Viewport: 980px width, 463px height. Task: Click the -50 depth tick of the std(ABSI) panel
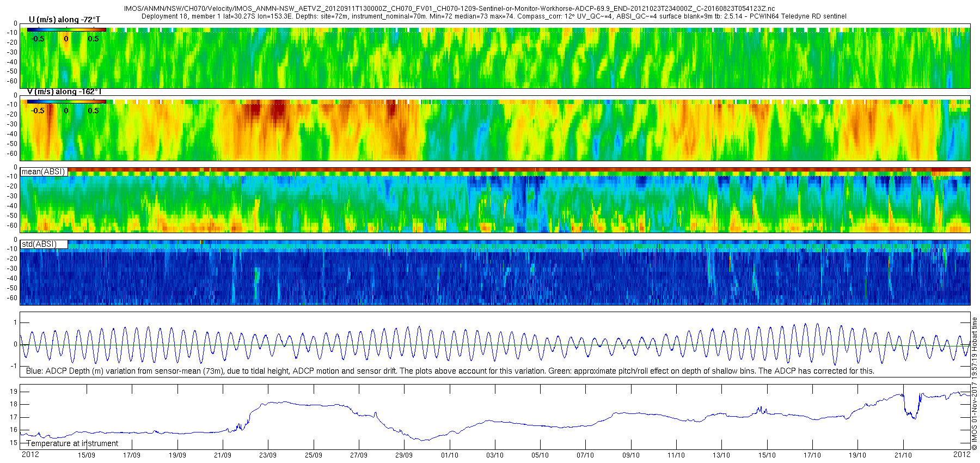coord(11,288)
